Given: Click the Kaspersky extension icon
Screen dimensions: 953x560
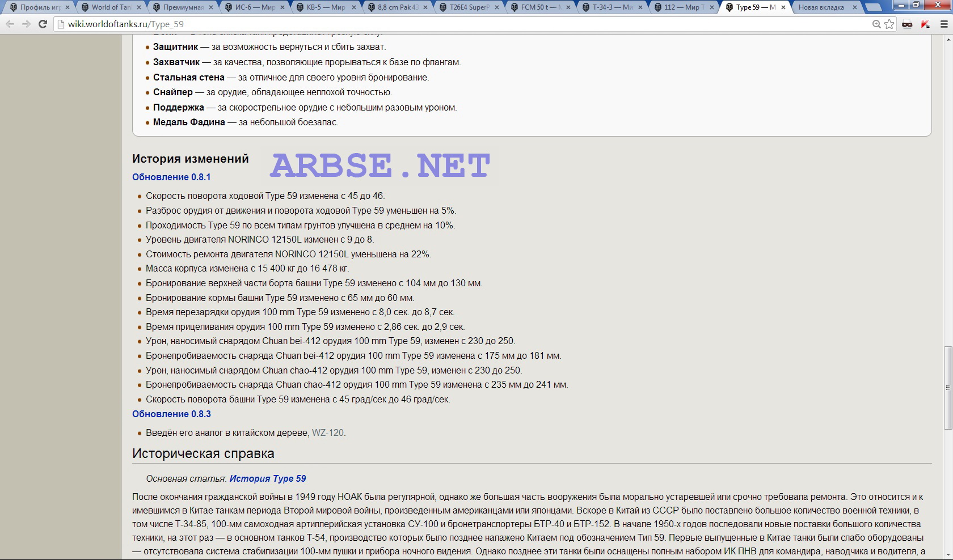Looking at the screenshot, I should [x=926, y=24].
